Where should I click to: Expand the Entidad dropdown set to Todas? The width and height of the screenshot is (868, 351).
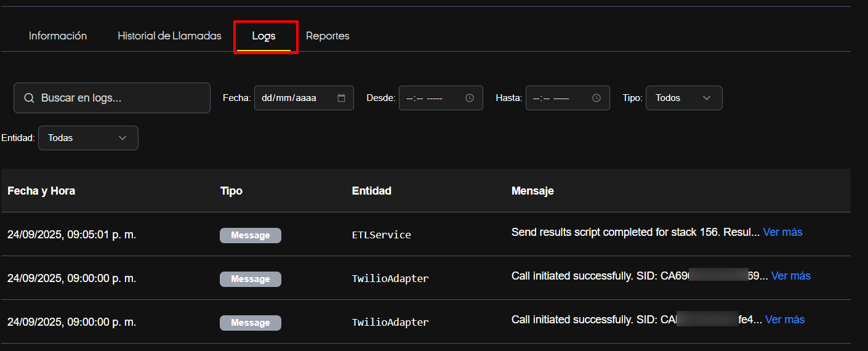pyautogui.click(x=88, y=138)
